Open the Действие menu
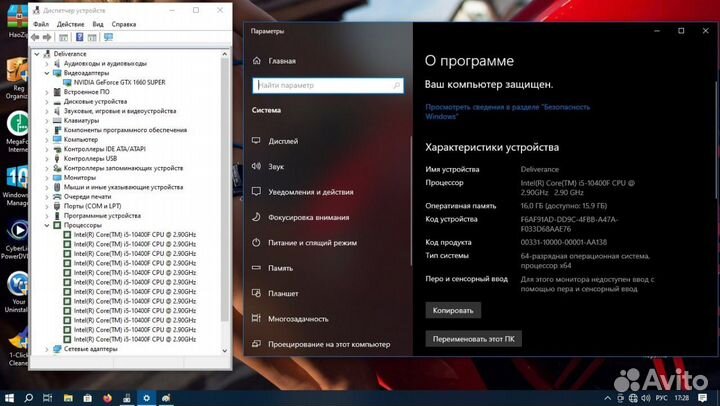720x406 pixels. [70, 24]
